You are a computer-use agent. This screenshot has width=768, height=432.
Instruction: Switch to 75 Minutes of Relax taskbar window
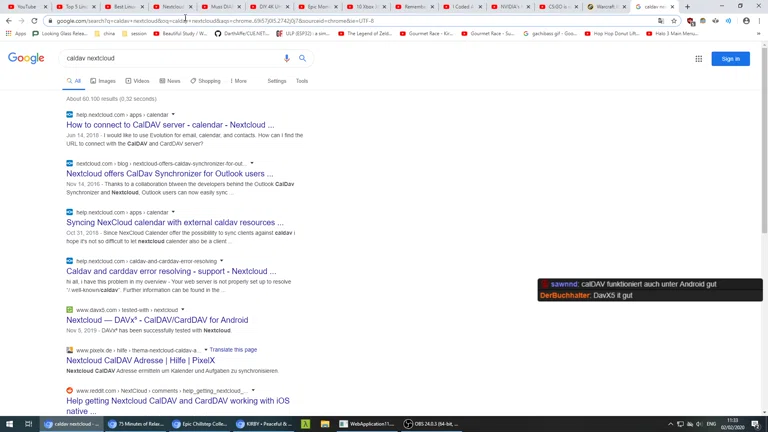(x=136, y=424)
